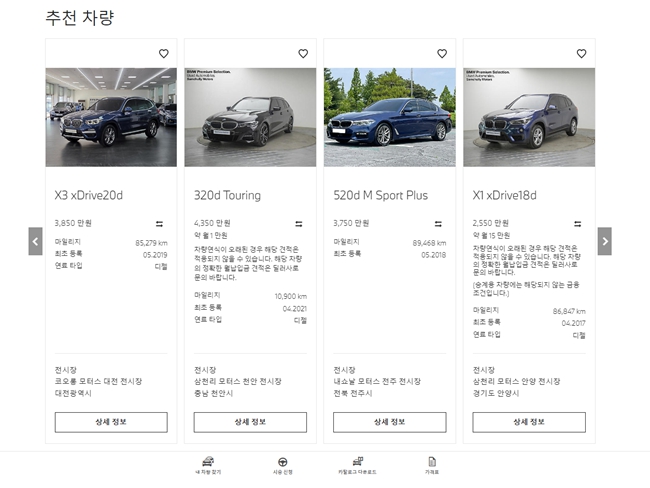This screenshot has width=650, height=488.
Task: Open 상세 정보 for X3 xDrive20d
Action: pos(111,422)
